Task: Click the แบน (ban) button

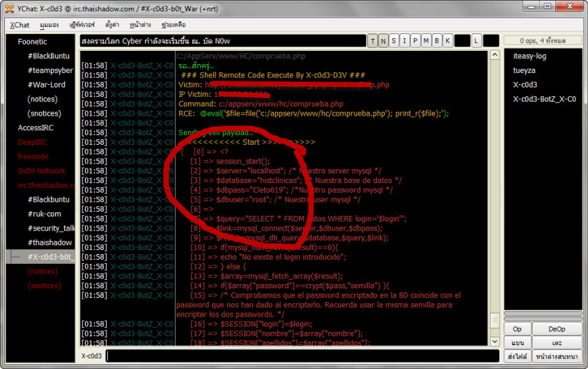Action: coord(517,343)
